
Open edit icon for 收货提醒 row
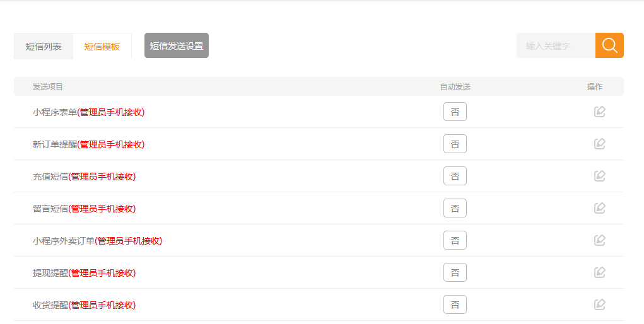[600, 304]
